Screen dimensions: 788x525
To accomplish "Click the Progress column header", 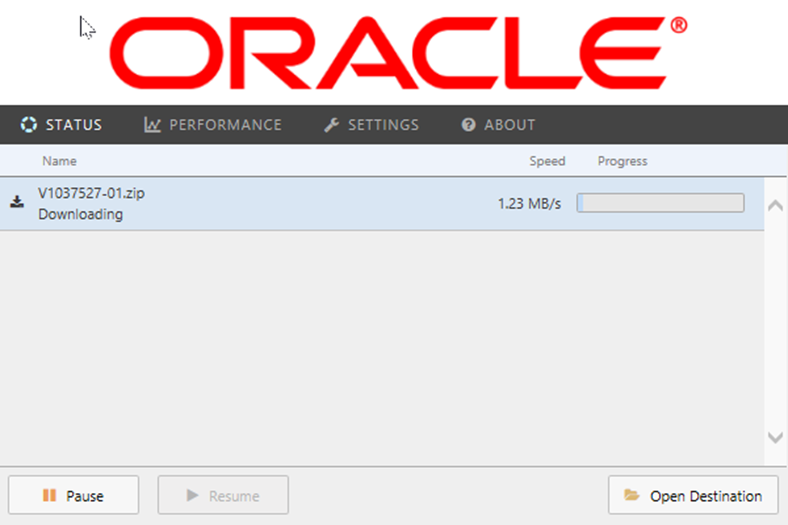I will click(622, 161).
